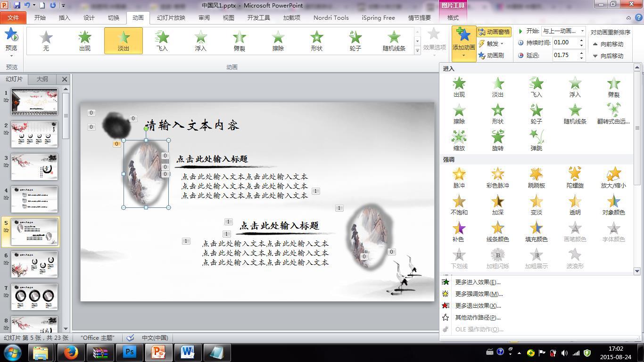The image size is (644, 362).
Task: Select the 擦除 (Wipe) animation effect
Action: [x=278, y=40]
